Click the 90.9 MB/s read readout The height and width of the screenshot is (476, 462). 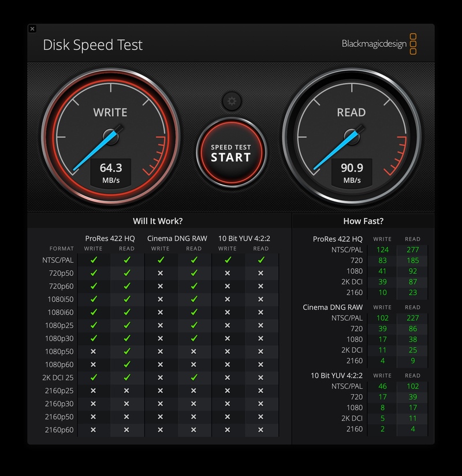[x=352, y=173]
